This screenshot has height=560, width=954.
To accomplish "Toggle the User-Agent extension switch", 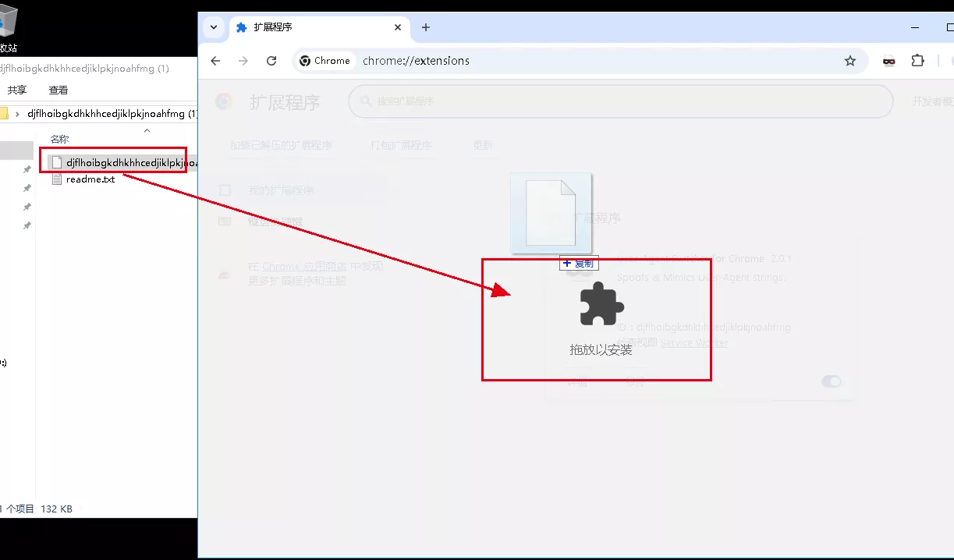I will point(832,381).
